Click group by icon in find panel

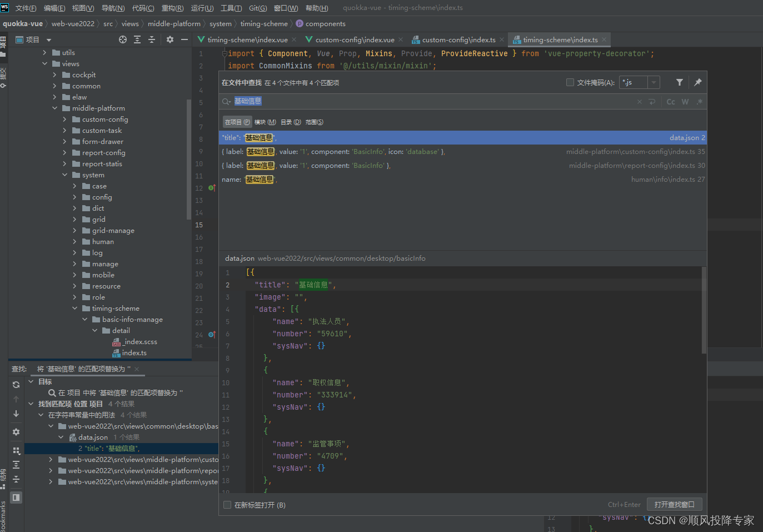(16, 451)
